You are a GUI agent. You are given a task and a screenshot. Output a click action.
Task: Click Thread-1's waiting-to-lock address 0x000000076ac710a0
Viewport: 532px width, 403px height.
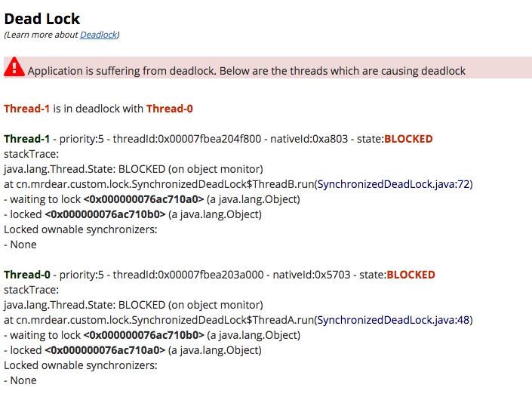143,199
